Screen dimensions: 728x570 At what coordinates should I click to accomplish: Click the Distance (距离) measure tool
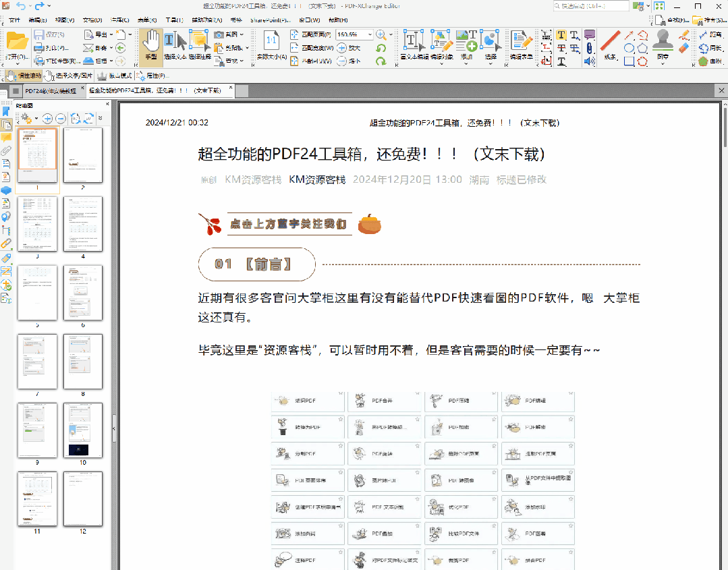click(x=711, y=34)
